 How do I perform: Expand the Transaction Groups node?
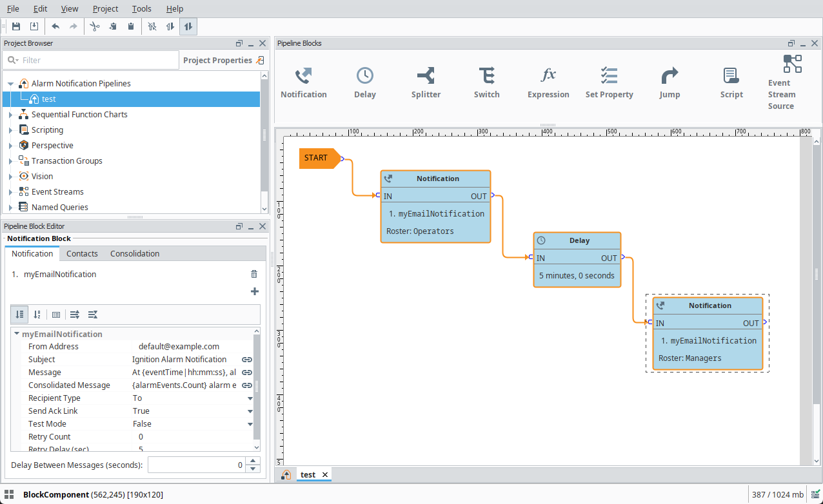tap(10, 161)
